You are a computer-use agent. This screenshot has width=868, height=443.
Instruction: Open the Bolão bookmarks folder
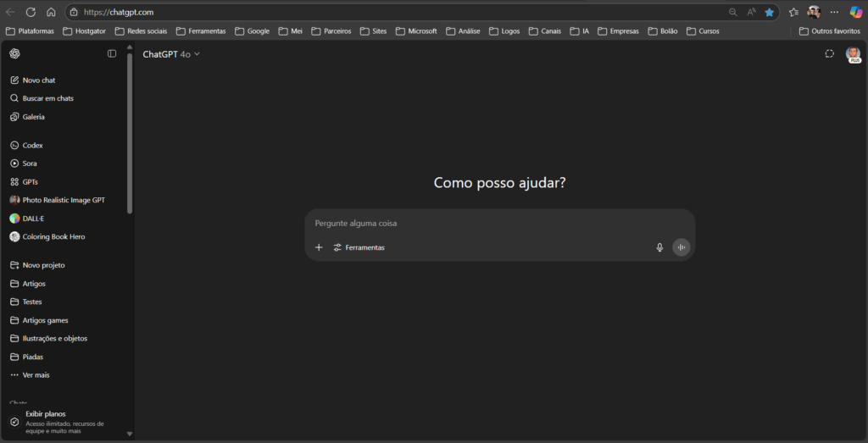[x=663, y=31]
